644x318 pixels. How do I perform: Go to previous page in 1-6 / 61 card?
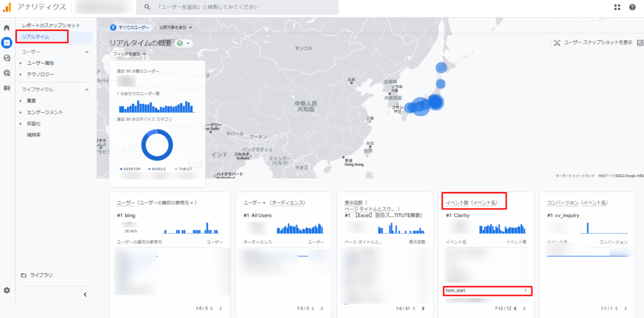414,308
